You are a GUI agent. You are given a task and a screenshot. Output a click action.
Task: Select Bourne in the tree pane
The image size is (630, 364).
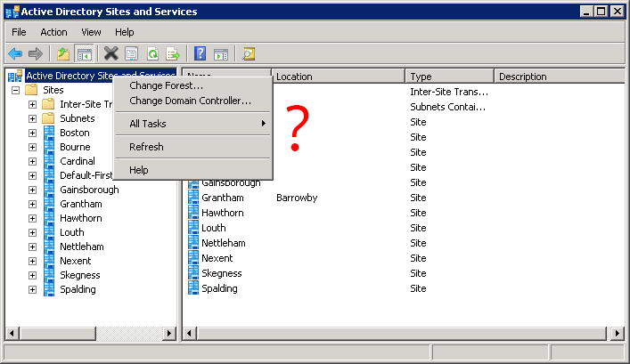[x=75, y=147]
